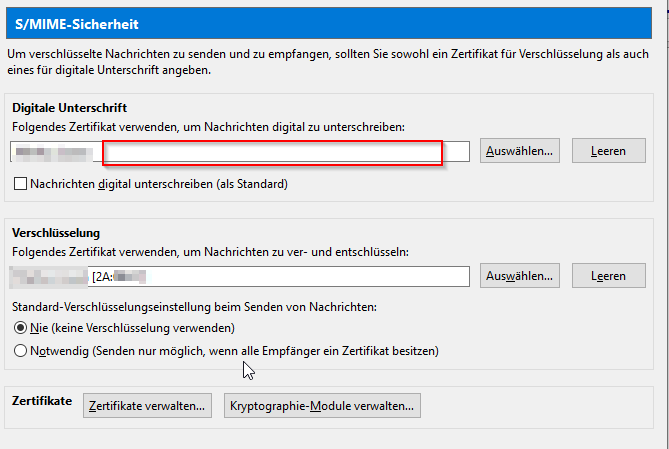
Task: Select the Notwendig encryption radio option
Action: point(20,351)
